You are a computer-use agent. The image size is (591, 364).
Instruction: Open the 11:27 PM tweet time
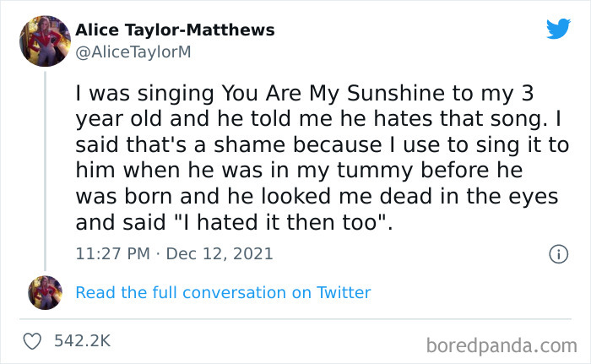click(112, 253)
